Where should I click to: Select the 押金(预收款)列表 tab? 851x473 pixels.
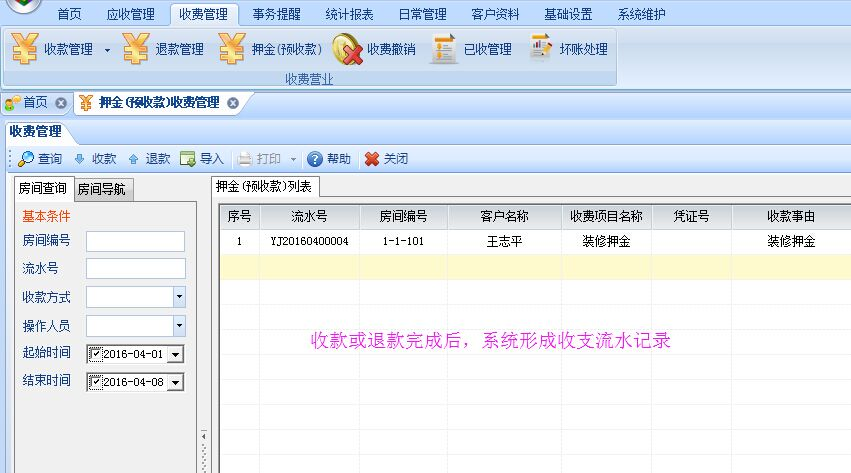264,187
